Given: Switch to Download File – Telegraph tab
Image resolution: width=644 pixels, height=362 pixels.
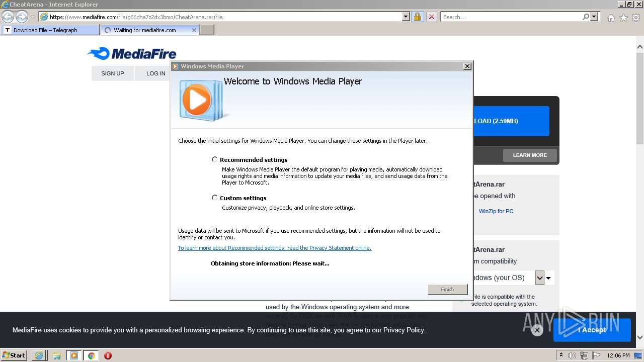Looking at the screenshot, I should pos(50,30).
